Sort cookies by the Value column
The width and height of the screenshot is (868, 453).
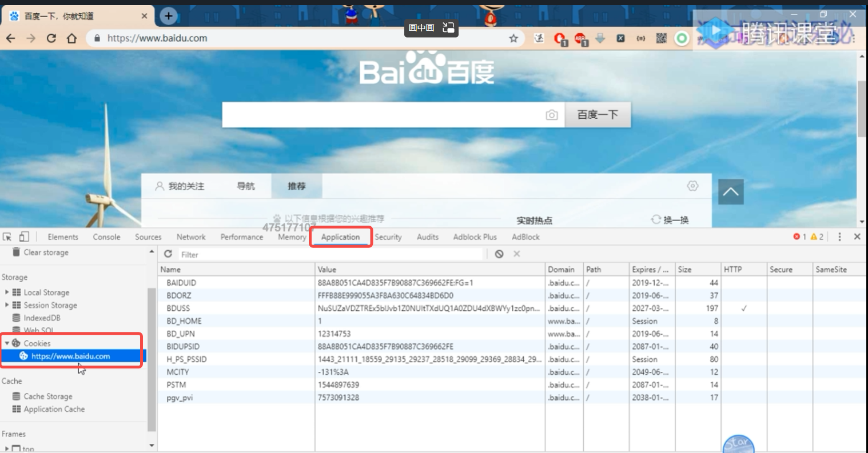(x=430, y=269)
